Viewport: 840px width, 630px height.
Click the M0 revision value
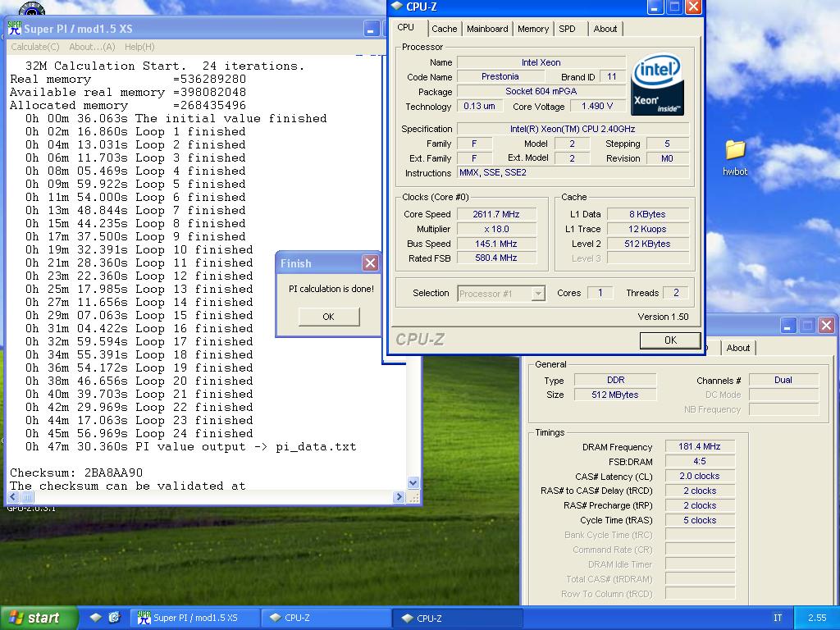click(668, 158)
